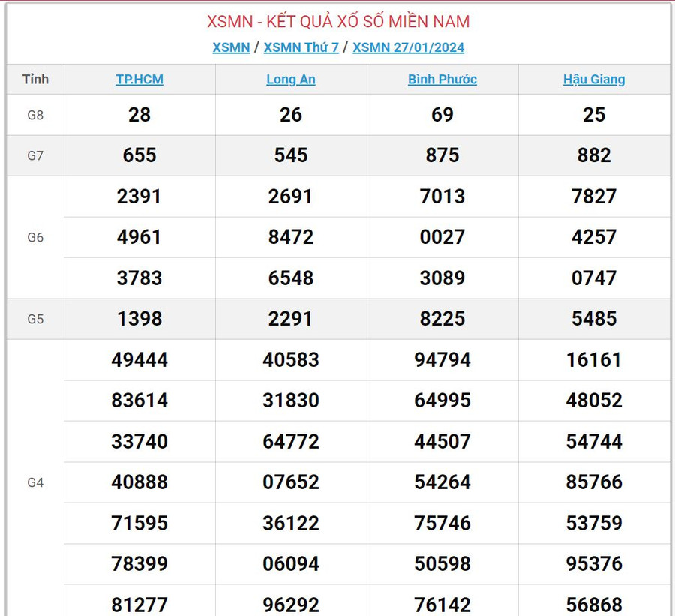Click the Tỉnh column header
675x616 pixels.
[x=35, y=79]
